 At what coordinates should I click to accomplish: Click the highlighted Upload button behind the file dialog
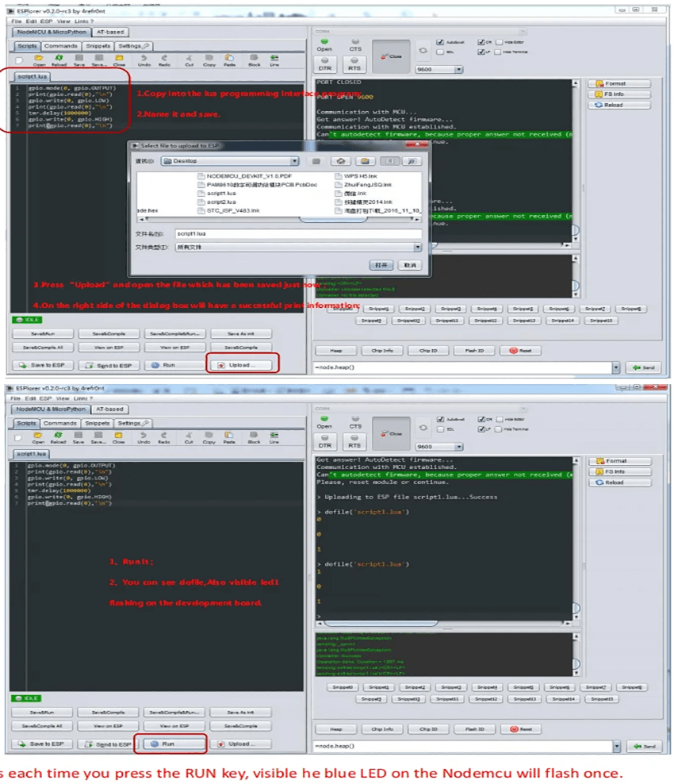(242, 365)
